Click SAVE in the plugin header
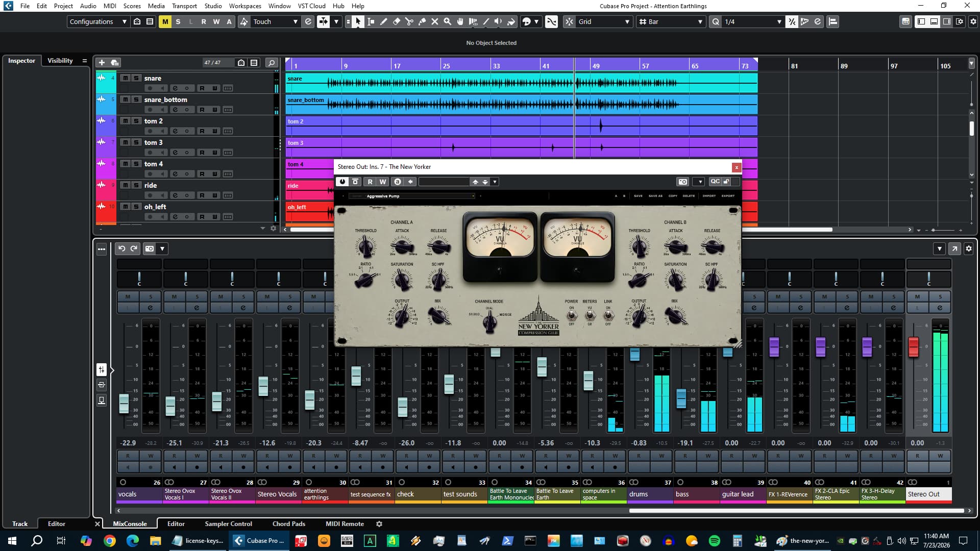Image resolution: width=980 pixels, height=551 pixels. tap(638, 196)
